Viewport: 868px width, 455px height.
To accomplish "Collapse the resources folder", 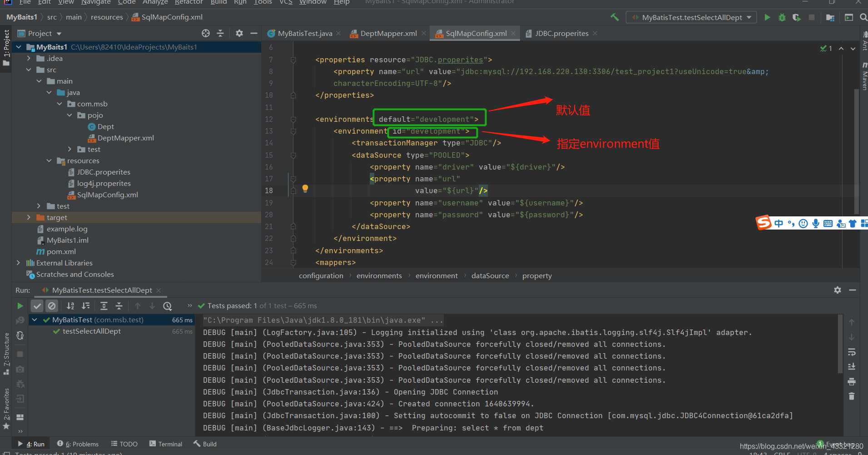I will tap(49, 160).
